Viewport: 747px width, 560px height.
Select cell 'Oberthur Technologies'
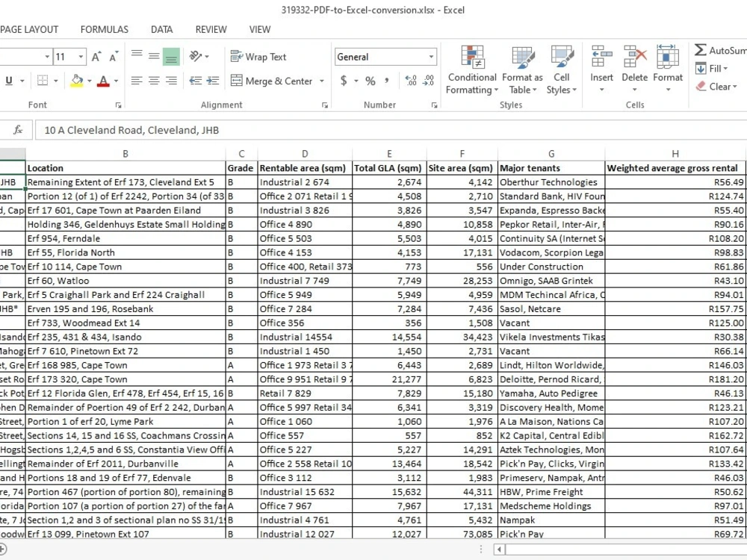551,182
